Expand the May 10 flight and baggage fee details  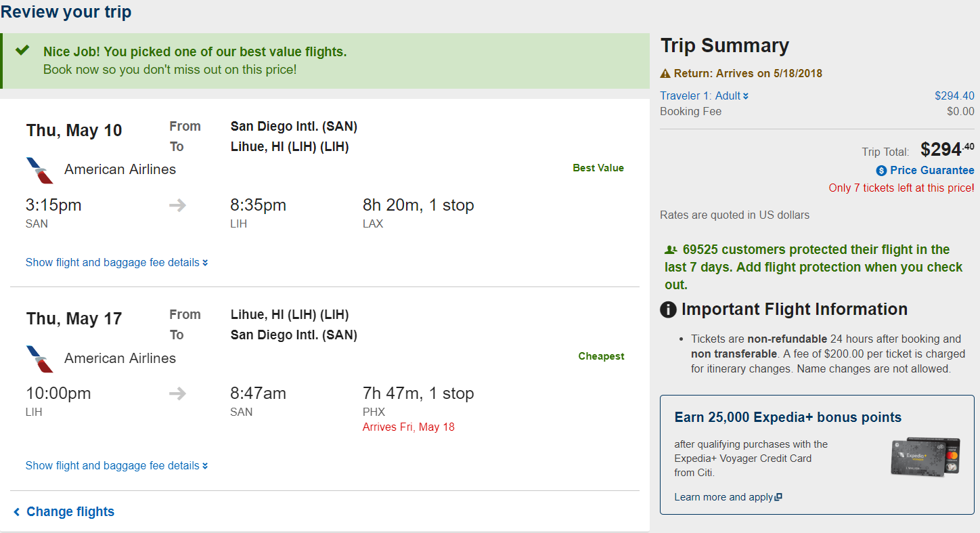(116, 263)
